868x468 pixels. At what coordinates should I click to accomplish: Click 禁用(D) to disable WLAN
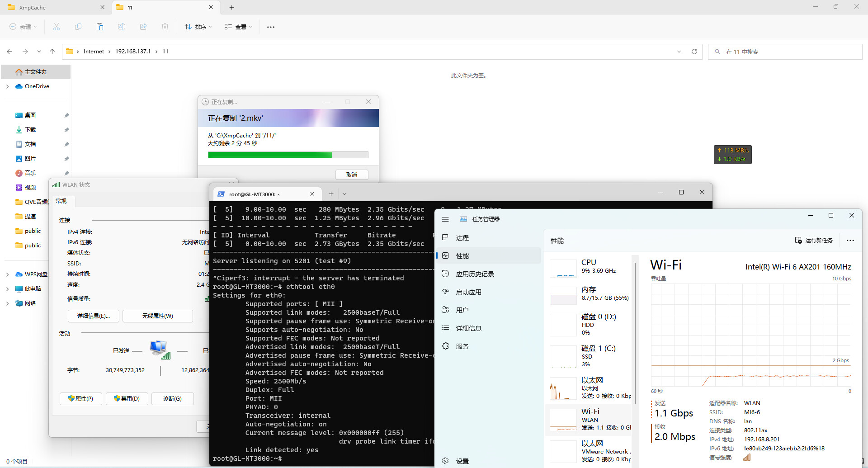point(127,399)
